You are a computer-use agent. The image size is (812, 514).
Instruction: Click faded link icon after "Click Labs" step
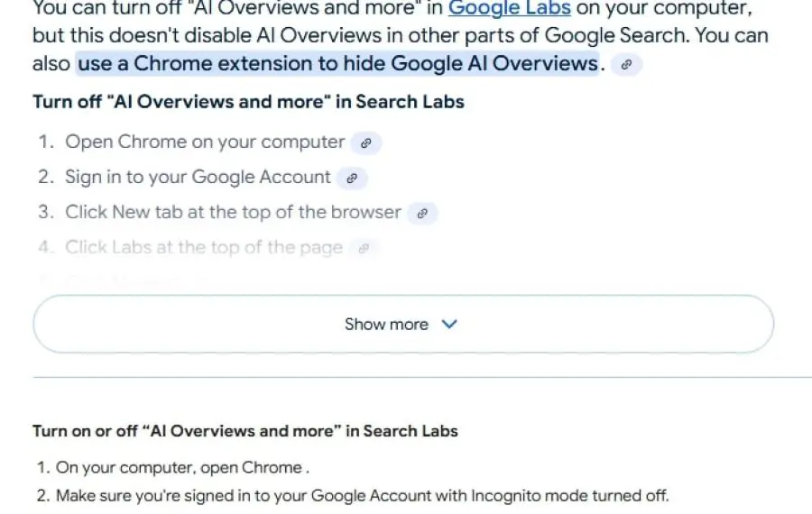click(x=364, y=249)
